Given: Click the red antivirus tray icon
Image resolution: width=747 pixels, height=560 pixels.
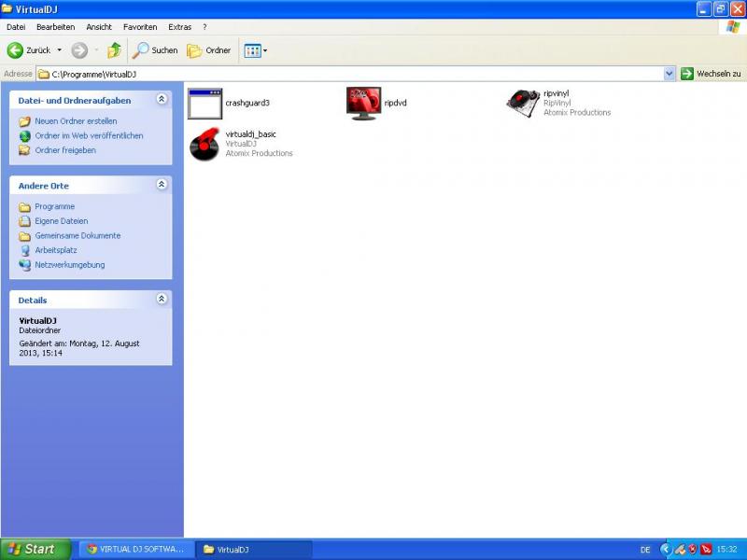Looking at the screenshot, I should tap(706, 550).
